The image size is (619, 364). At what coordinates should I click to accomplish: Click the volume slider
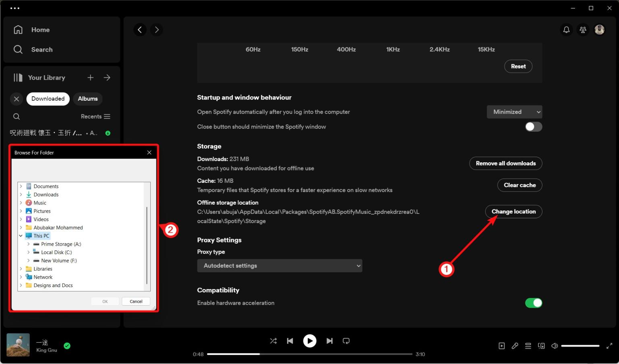[580, 345]
